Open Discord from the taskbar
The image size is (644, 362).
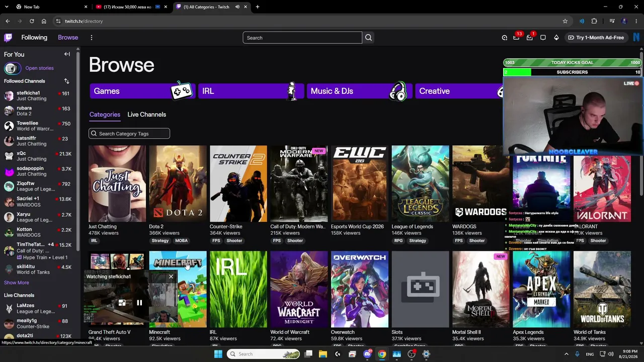tap(367, 354)
